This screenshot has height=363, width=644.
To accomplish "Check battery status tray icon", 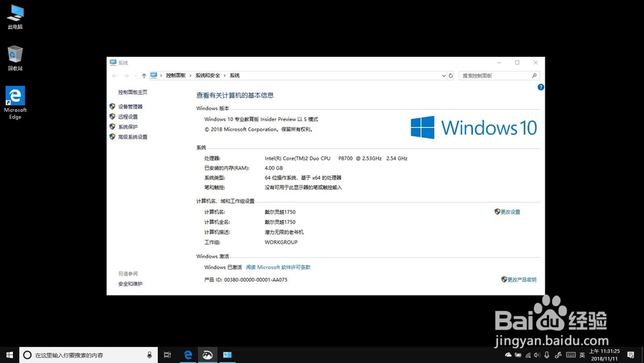I will (518, 355).
